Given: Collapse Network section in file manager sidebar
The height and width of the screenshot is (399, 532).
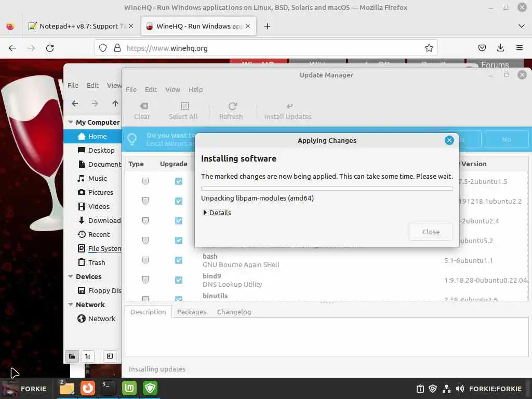Looking at the screenshot, I should (x=70, y=304).
